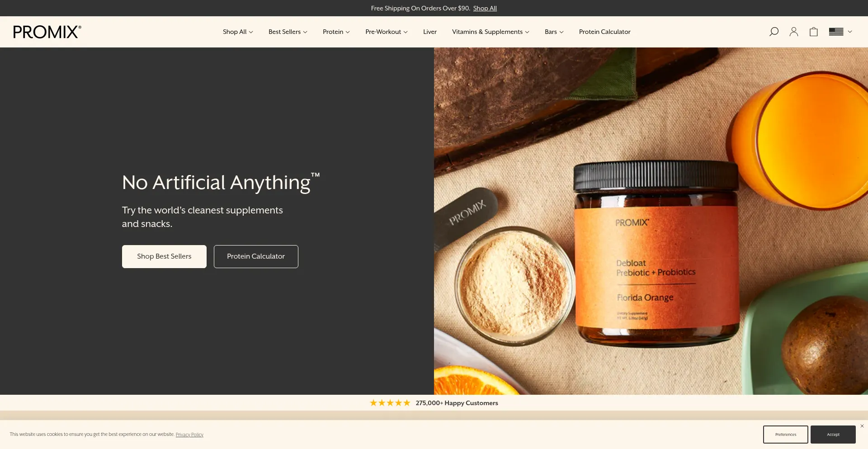Go to the Liver menu item
Viewport: 868px width, 449px height.
pos(430,32)
